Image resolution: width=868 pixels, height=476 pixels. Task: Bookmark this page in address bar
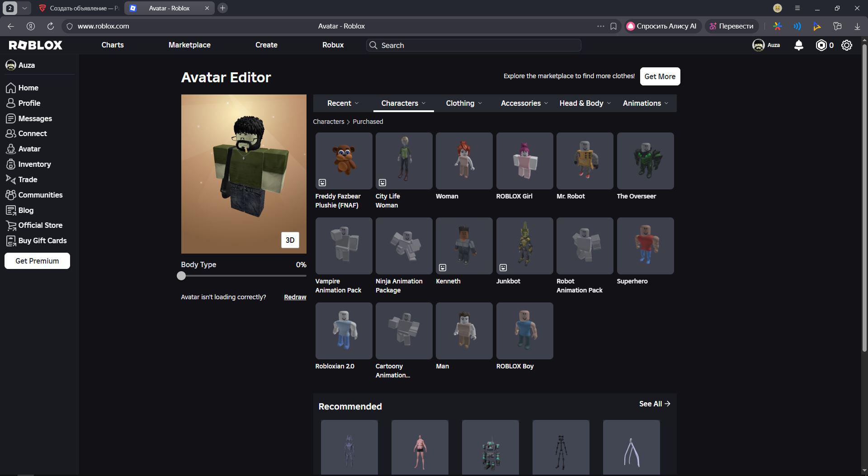pos(613,26)
